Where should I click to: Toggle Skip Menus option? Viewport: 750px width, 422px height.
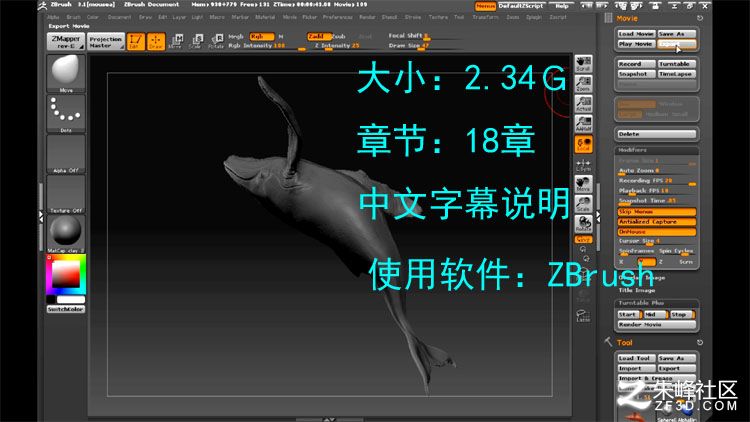[x=657, y=211]
